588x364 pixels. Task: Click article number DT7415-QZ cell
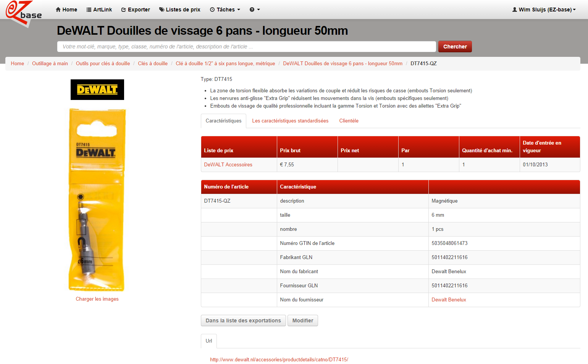pos(239,201)
